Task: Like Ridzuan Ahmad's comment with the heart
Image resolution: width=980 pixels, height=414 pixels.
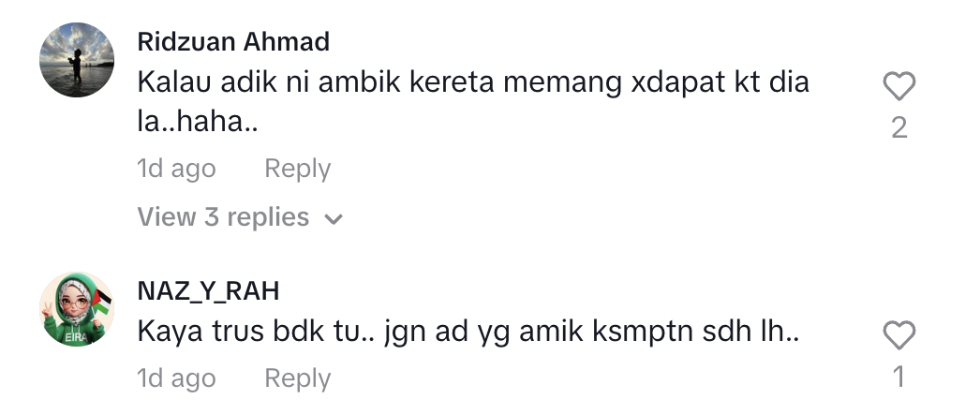Action: (x=898, y=86)
